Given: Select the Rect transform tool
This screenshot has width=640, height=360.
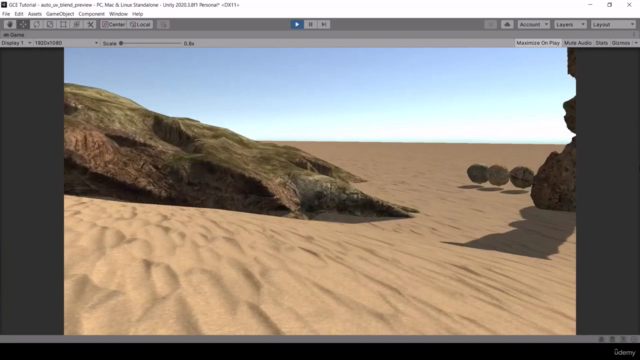Looking at the screenshot, I should 63,24.
